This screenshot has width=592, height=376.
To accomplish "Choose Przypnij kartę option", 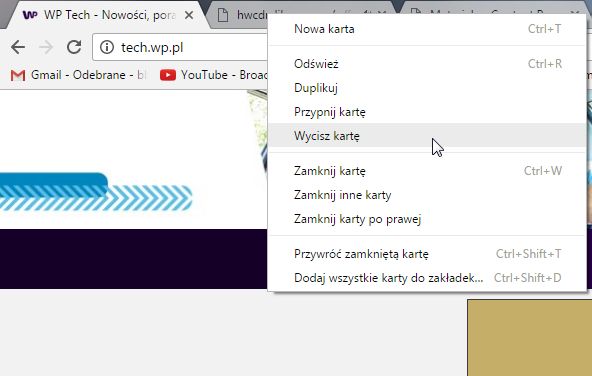I will click(x=427, y=112).
